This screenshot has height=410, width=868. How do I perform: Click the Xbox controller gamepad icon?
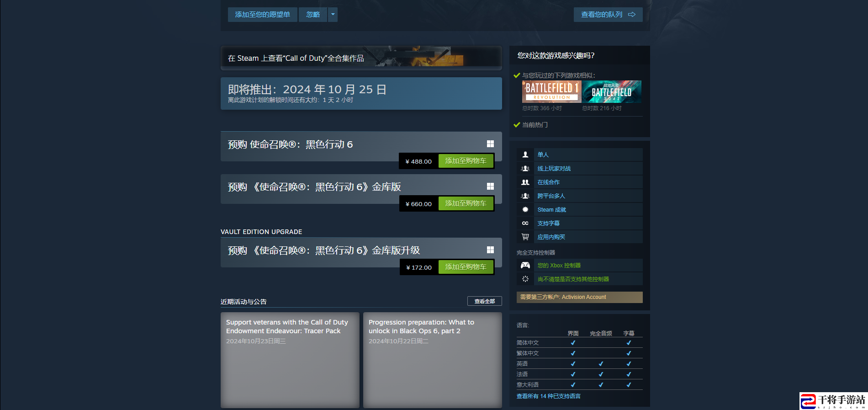[525, 265]
